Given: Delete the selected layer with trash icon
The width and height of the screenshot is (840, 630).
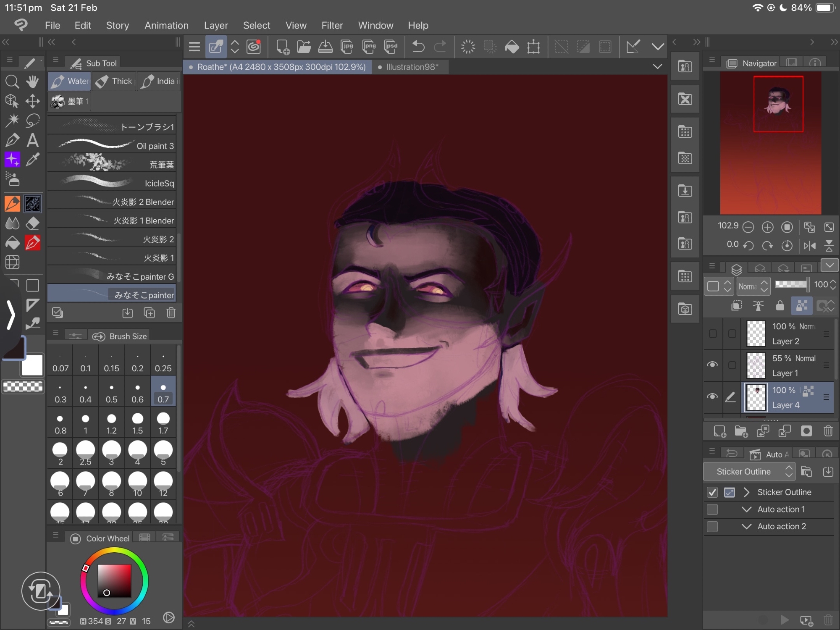Looking at the screenshot, I should [x=828, y=431].
